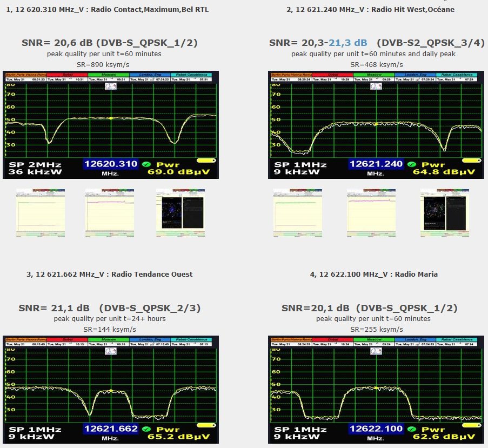Click the 12622.100 MHz frequency field
488x448 pixels.
pos(376,429)
